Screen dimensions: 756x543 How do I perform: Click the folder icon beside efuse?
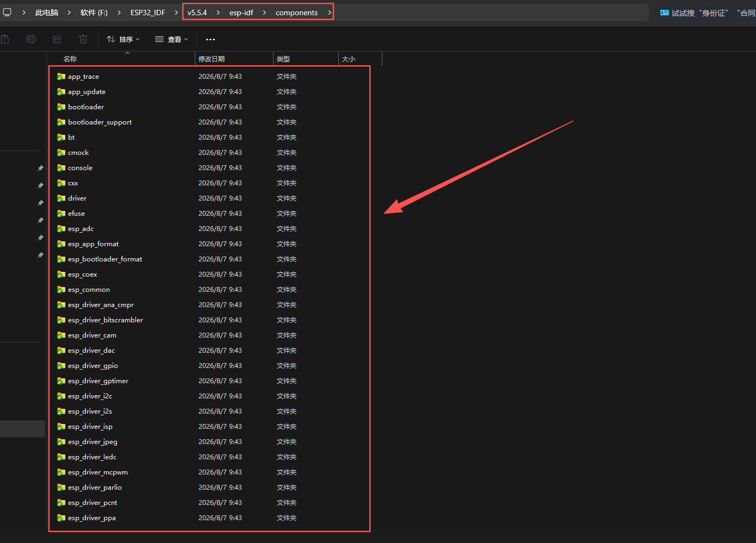click(x=61, y=214)
